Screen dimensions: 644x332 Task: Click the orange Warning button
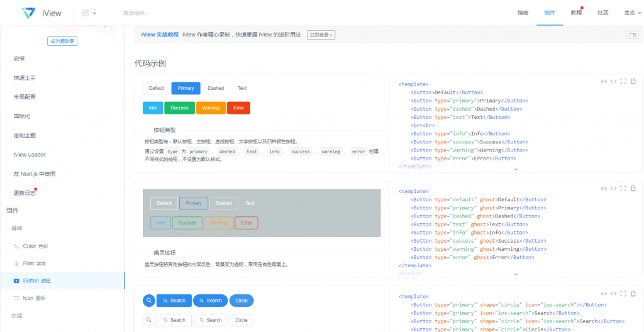[211, 108]
